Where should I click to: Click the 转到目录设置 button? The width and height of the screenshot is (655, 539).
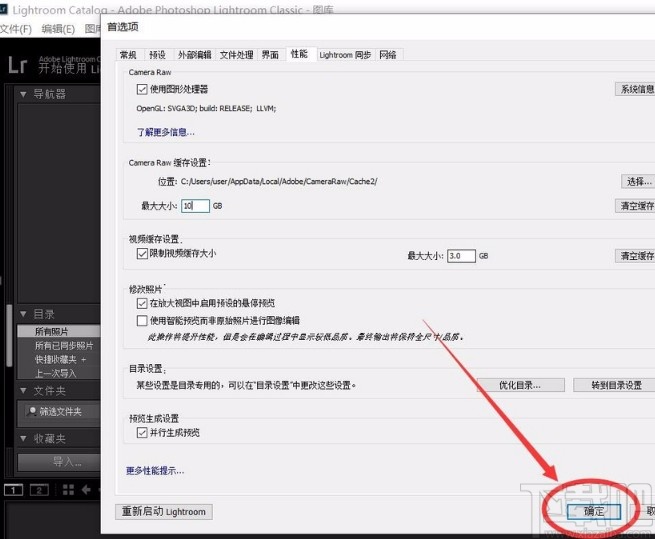click(x=614, y=385)
